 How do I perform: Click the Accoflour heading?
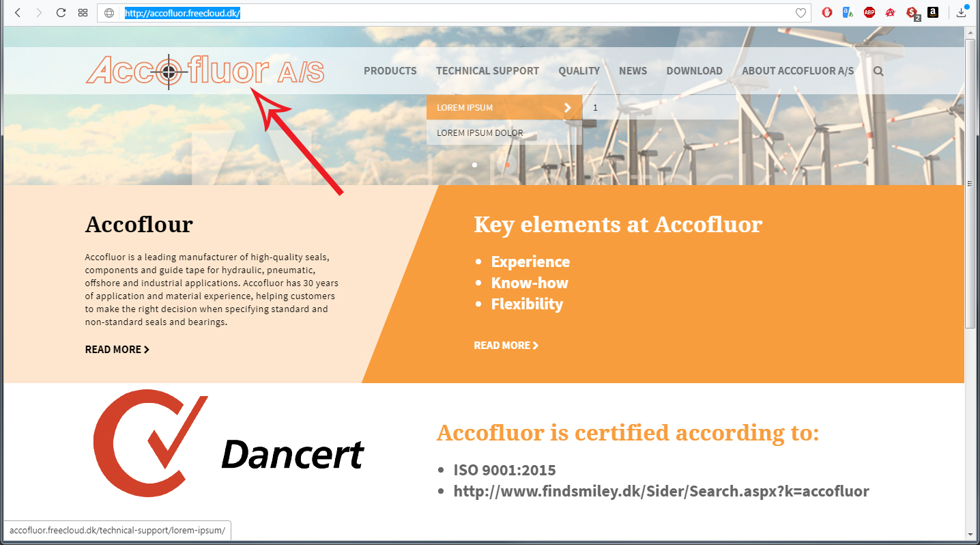click(139, 224)
